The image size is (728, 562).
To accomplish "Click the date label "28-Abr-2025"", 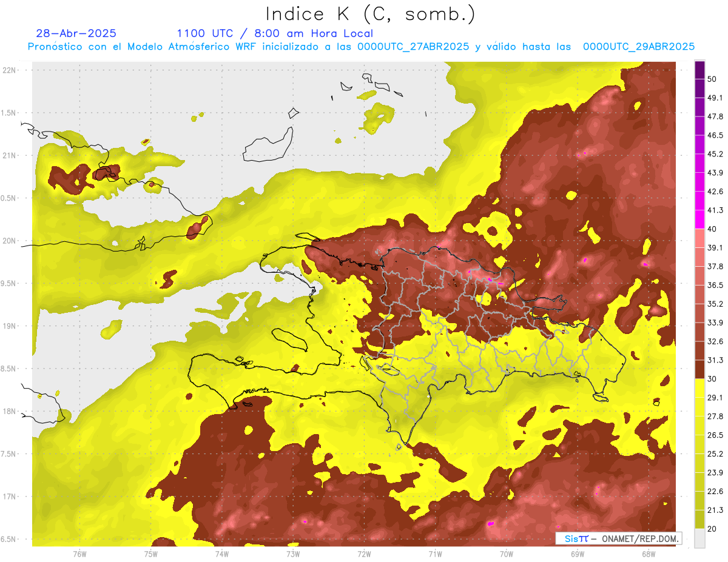I will [x=76, y=33].
